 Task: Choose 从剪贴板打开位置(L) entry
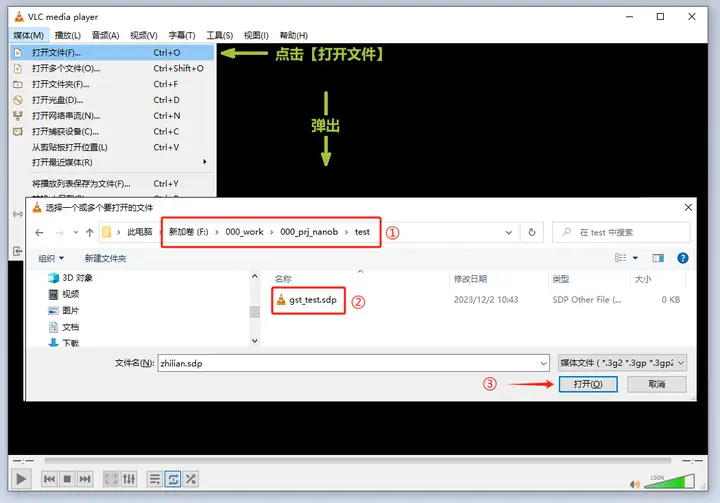(112, 147)
